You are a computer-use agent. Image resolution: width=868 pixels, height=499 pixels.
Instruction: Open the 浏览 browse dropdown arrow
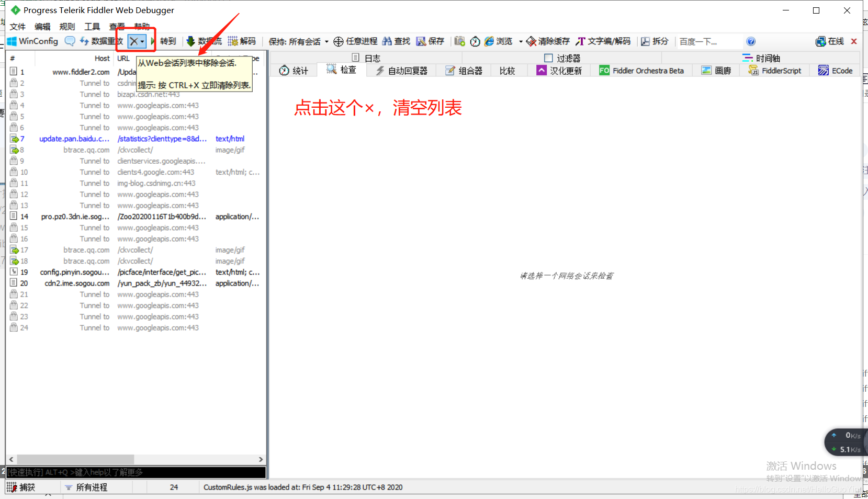pyautogui.click(x=521, y=41)
